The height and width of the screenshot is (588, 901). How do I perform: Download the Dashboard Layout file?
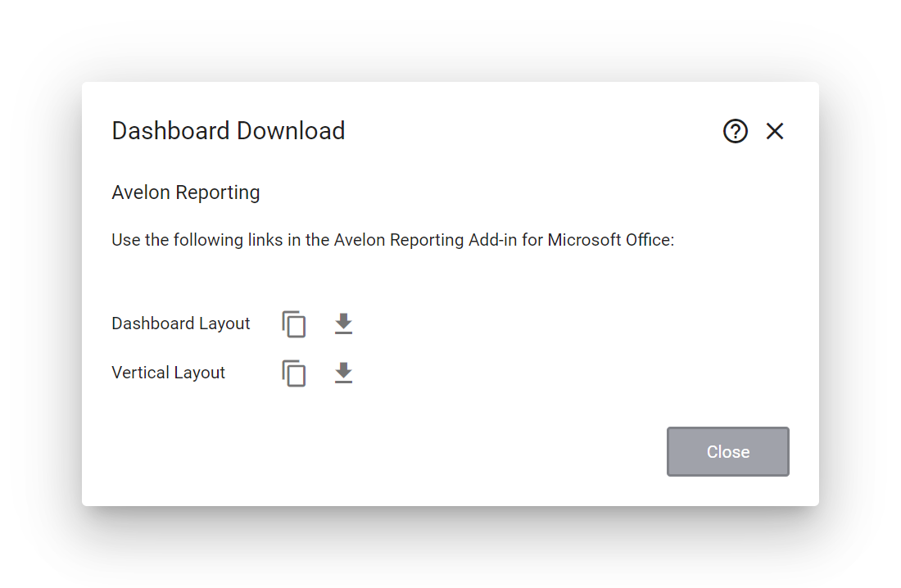343,323
